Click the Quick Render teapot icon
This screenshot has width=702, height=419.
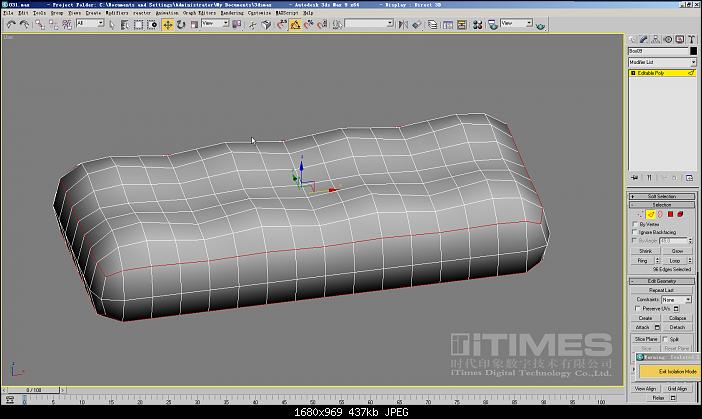click(540, 26)
